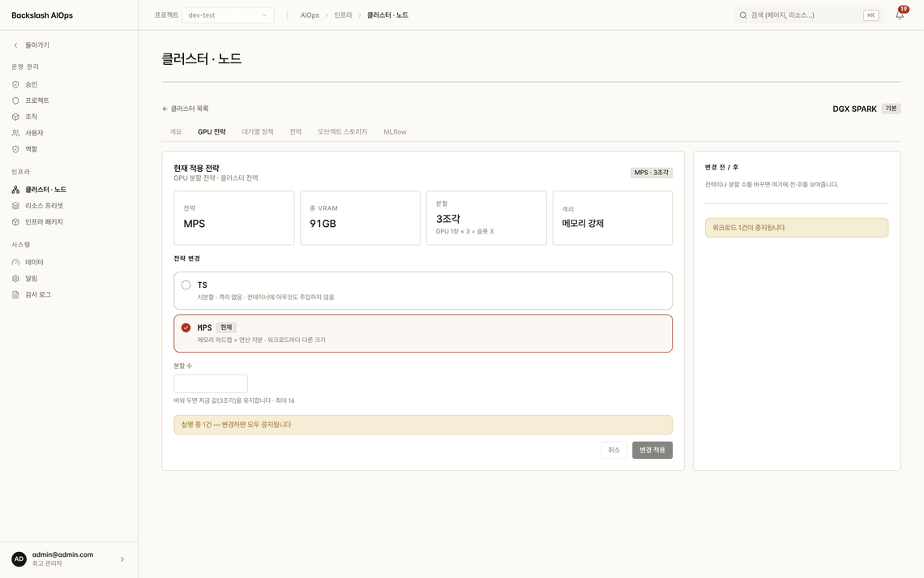Click the 메모리 강제 격리 value
The width and height of the screenshot is (924, 578).
[583, 223]
